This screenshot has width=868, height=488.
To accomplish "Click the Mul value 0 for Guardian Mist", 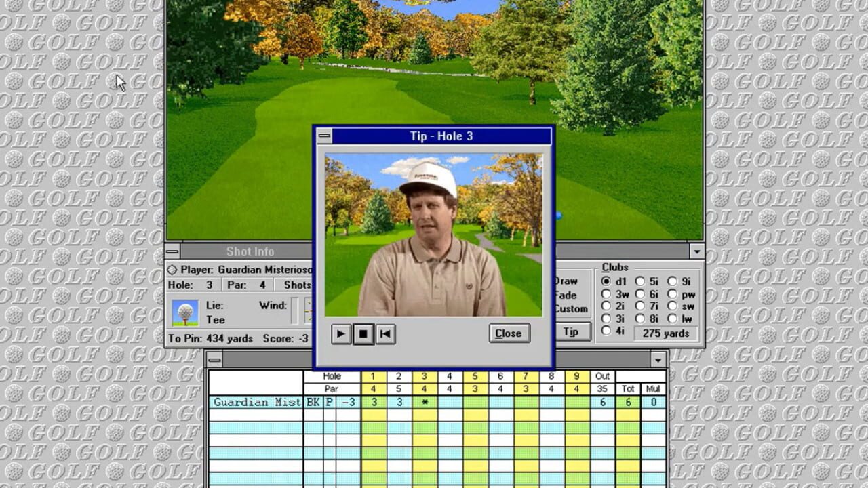I will [654, 402].
